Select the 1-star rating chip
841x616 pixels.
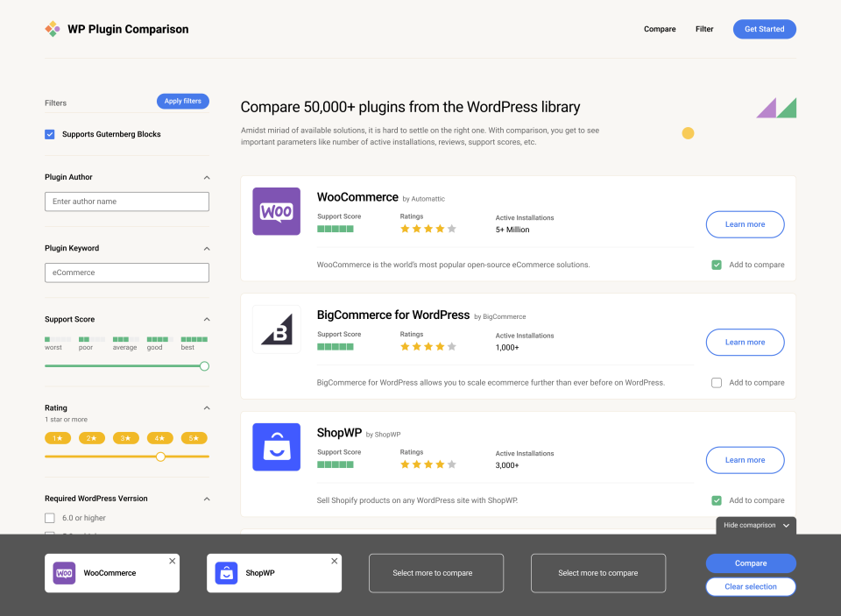[x=58, y=438]
